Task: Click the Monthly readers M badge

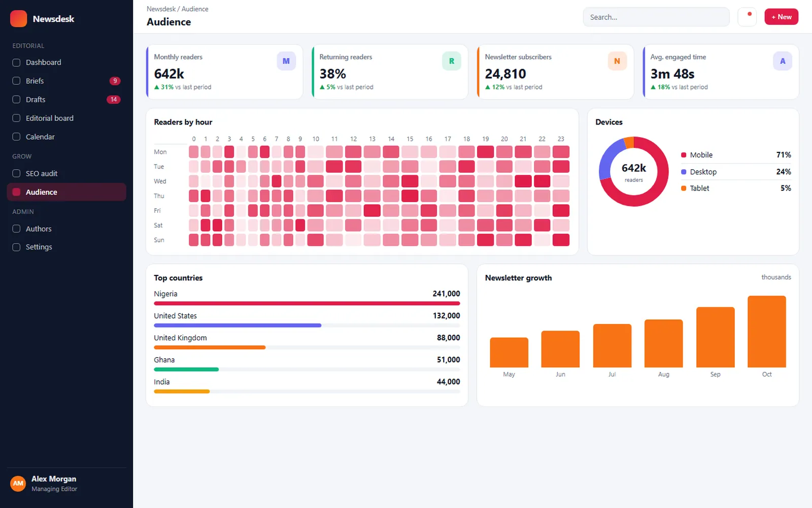Action: [286, 61]
